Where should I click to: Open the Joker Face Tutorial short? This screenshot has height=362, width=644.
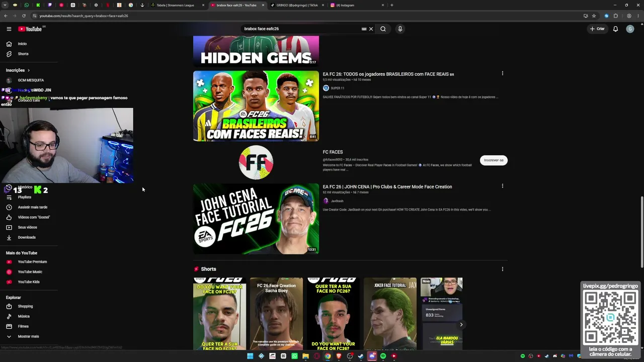click(x=390, y=314)
